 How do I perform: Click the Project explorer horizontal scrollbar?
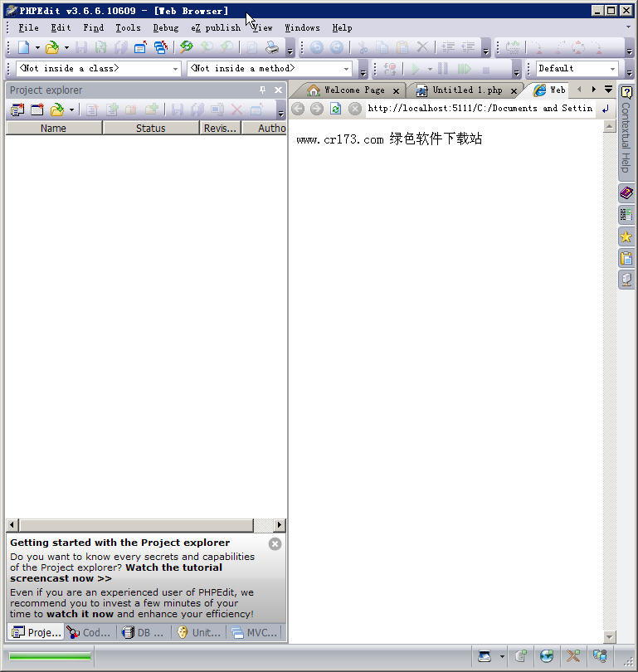tap(146, 524)
